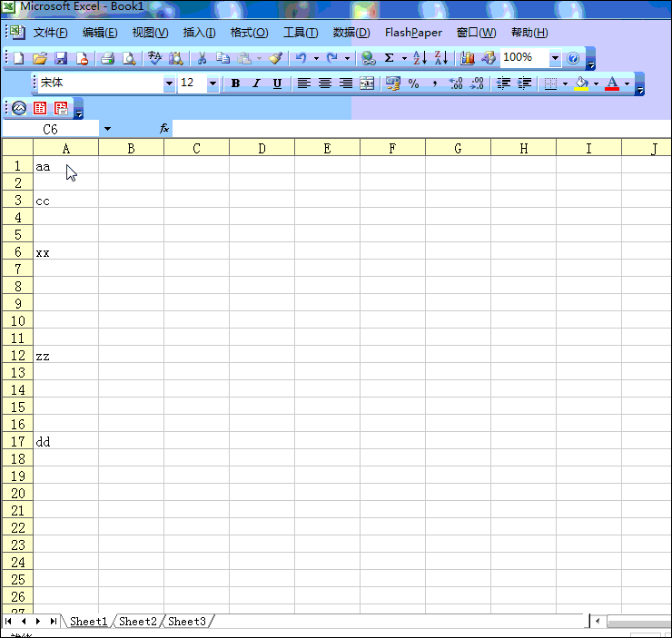
Task: Click the Merge and Center icon
Action: pyautogui.click(x=367, y=83)
